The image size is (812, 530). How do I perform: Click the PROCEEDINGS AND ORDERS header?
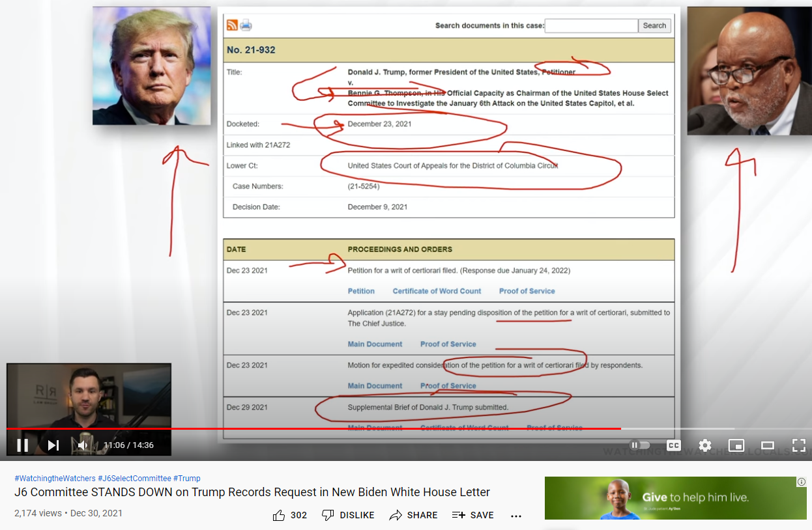[x=399, y=249]
